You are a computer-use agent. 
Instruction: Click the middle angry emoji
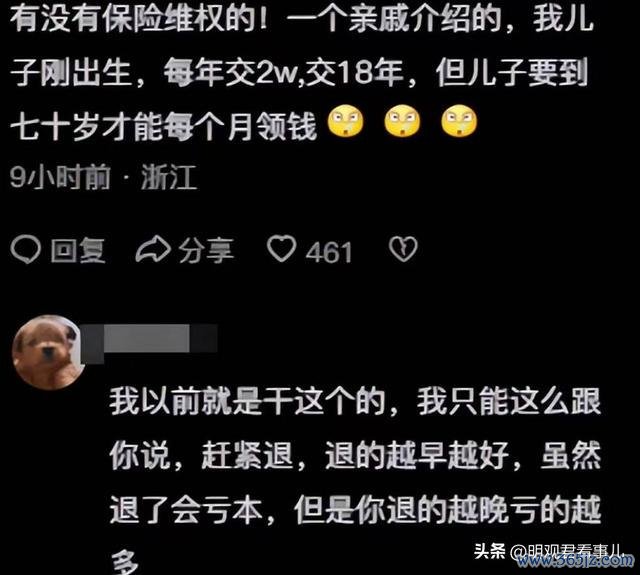402,120
